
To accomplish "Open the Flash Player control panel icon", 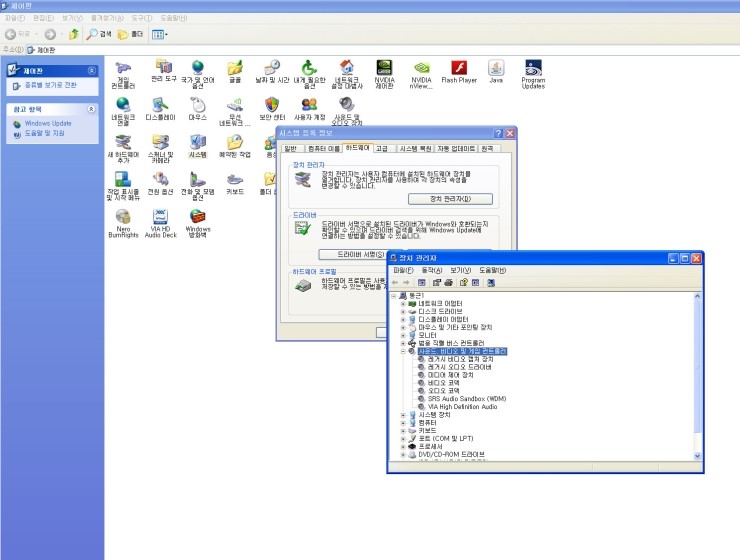I will [x=460, y=68].
